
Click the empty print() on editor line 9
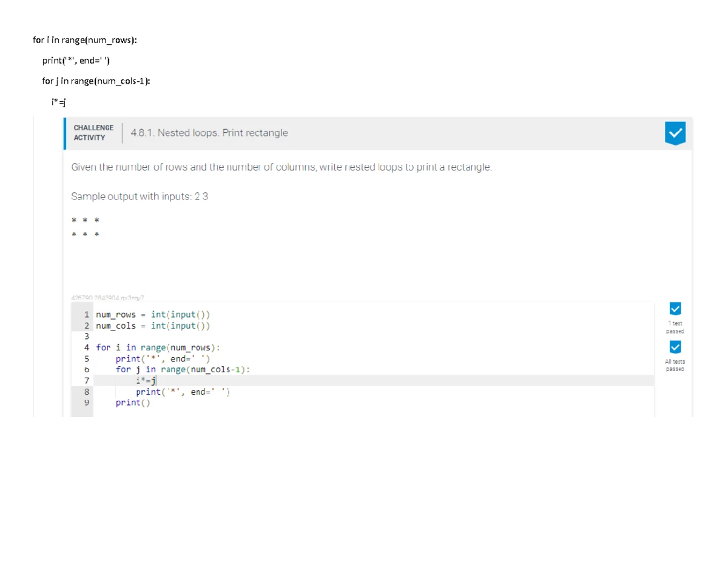127,403
